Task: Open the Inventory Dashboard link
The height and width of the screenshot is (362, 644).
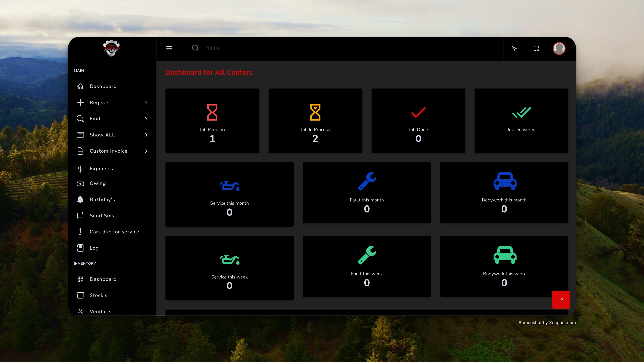Action: click(x=103, y=279)
